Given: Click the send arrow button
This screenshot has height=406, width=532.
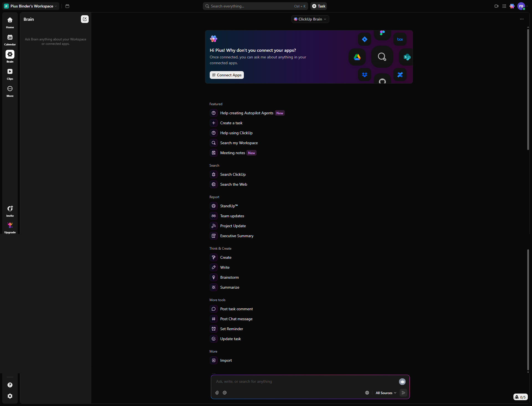Looking at the screenshot, I should pos(403,393).
